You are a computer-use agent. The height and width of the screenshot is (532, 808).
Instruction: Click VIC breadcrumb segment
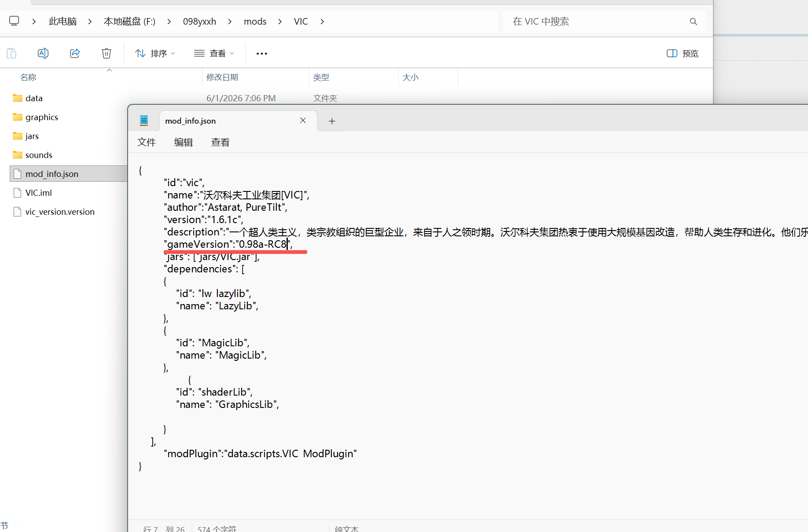[301, 22]
